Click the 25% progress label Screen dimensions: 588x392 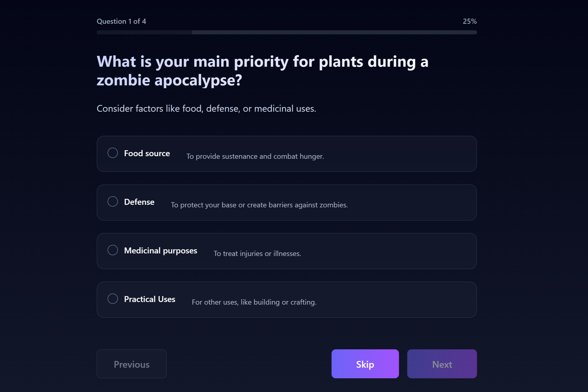point(469,21)
